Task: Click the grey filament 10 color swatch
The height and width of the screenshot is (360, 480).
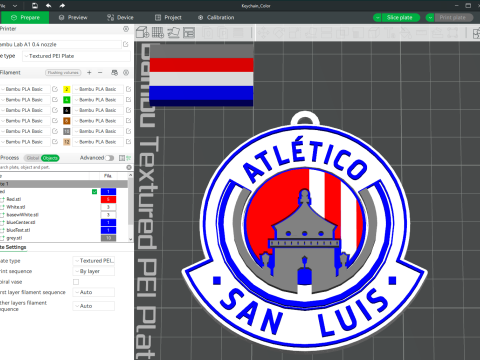Action: click(x=67, y=131)
